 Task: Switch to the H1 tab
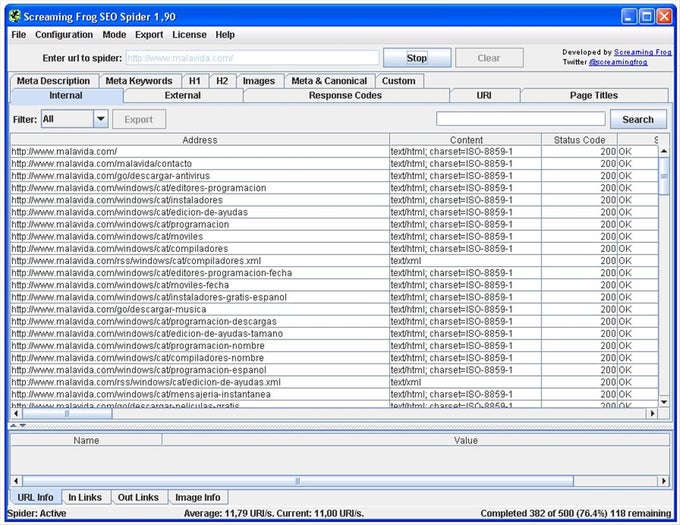coord(195,81)
